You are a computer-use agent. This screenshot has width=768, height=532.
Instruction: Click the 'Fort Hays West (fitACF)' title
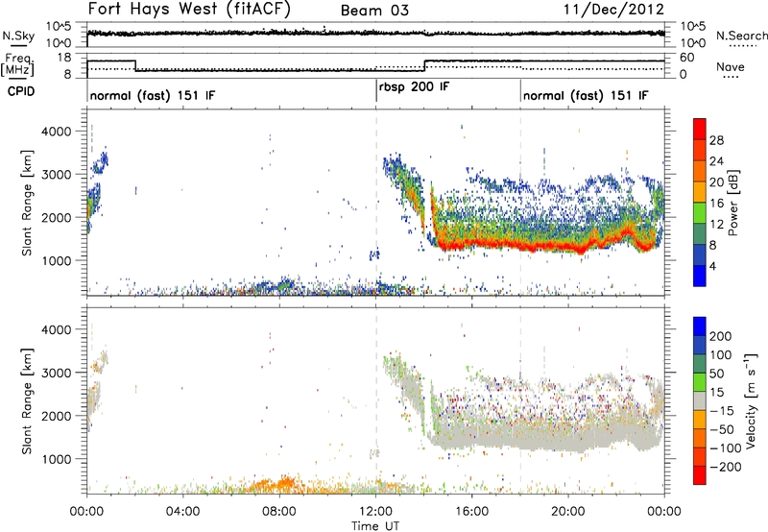coord(189,9)
